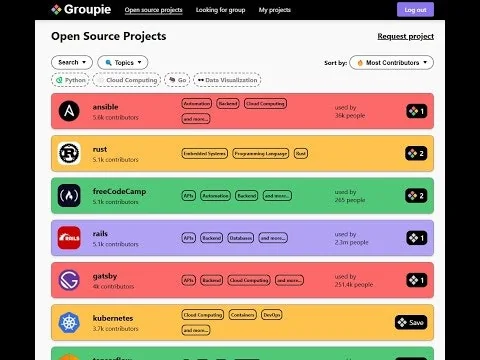Expand 'and more...' tags on ansible
The height and width of the screenshot is (360, 480).
point(196,119)
